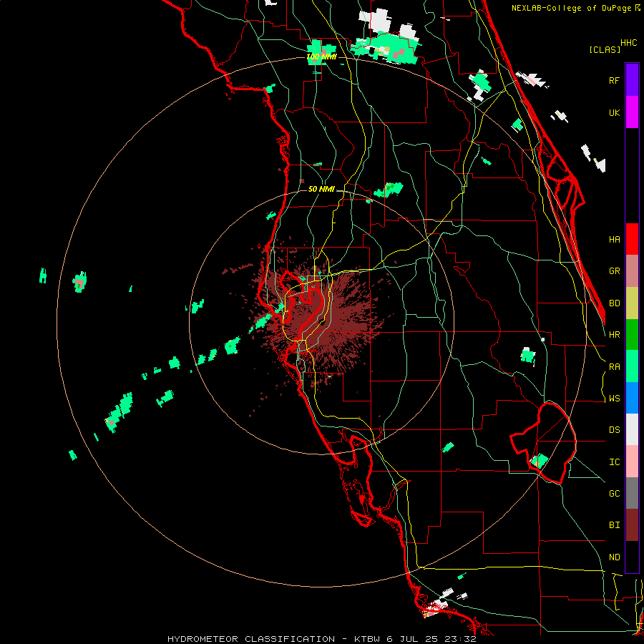
Task: Click the DS legend label
Action: point(614,430)
